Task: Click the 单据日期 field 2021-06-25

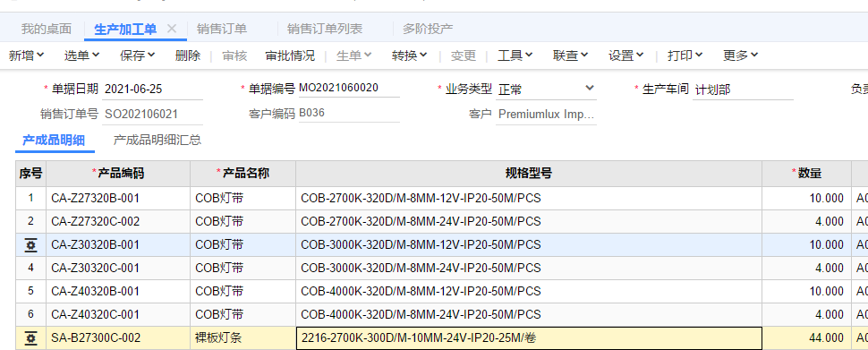Action: point(152,89)
